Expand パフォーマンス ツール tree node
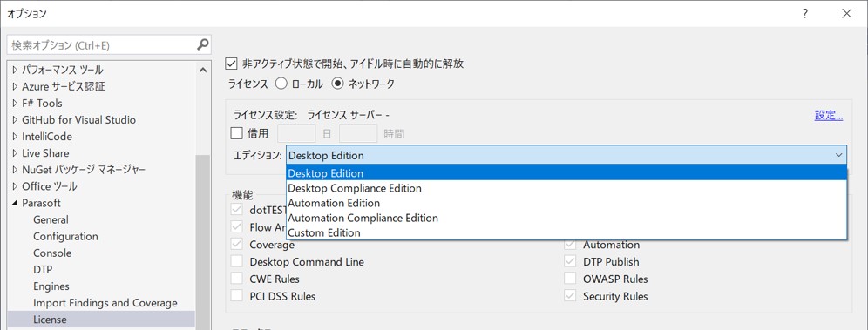Screen dimensions: 868x330 coord(15,71)
